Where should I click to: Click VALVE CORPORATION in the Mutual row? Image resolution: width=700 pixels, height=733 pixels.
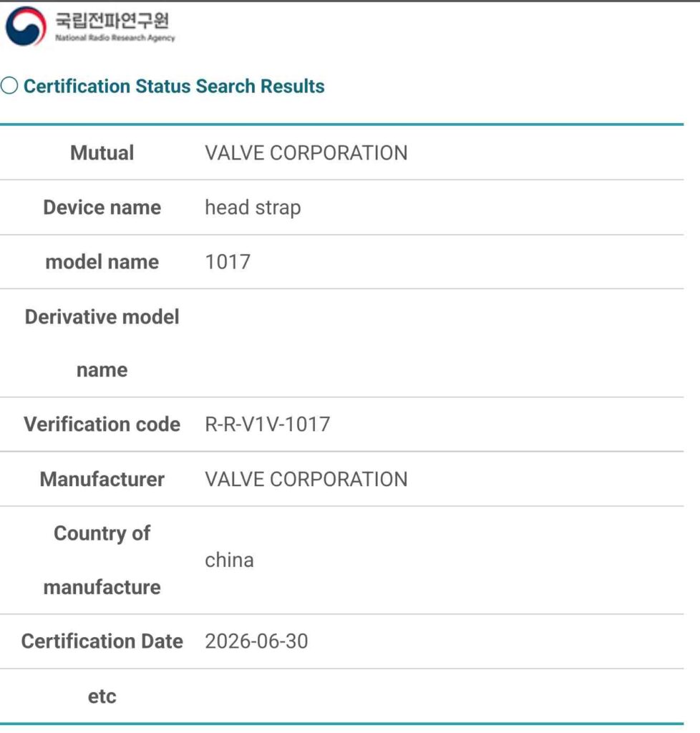coord(306,153)
